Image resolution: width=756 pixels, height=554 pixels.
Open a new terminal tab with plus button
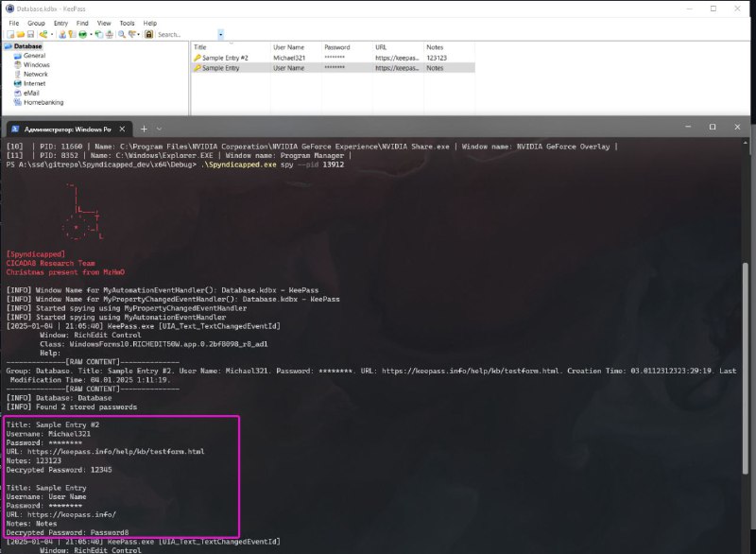144,129
